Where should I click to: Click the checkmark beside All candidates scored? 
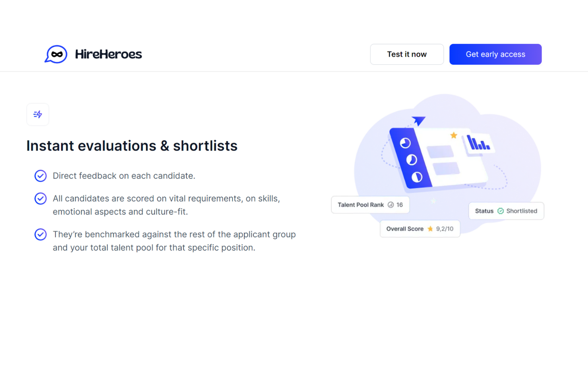pyautogui.click(x=41, y=198)
